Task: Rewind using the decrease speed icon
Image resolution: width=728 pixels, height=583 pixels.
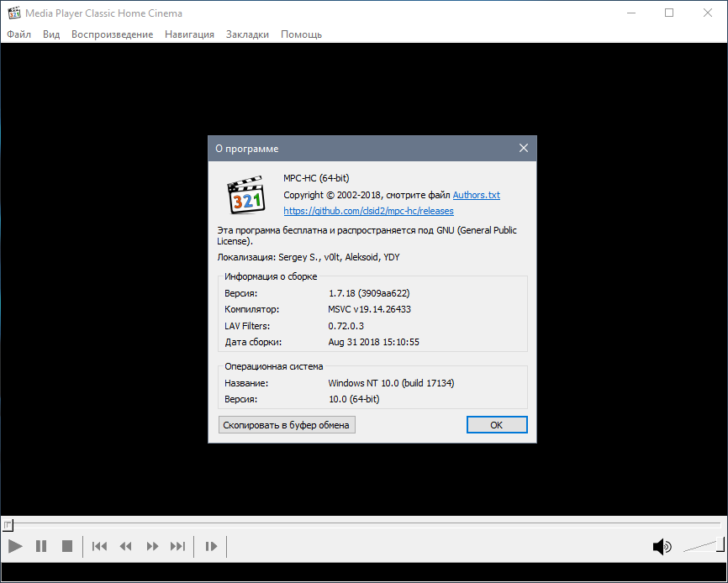Action: [x=126, y=546]
